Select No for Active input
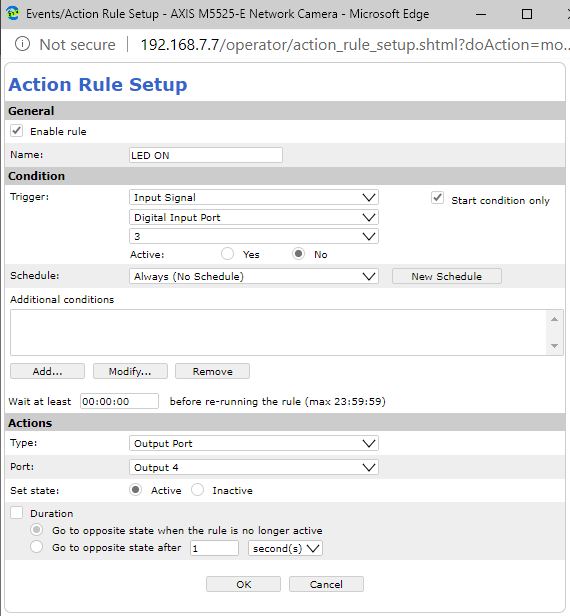Viewport: 570px width, 616px height. pyautogui.click(x=299, y=254)
